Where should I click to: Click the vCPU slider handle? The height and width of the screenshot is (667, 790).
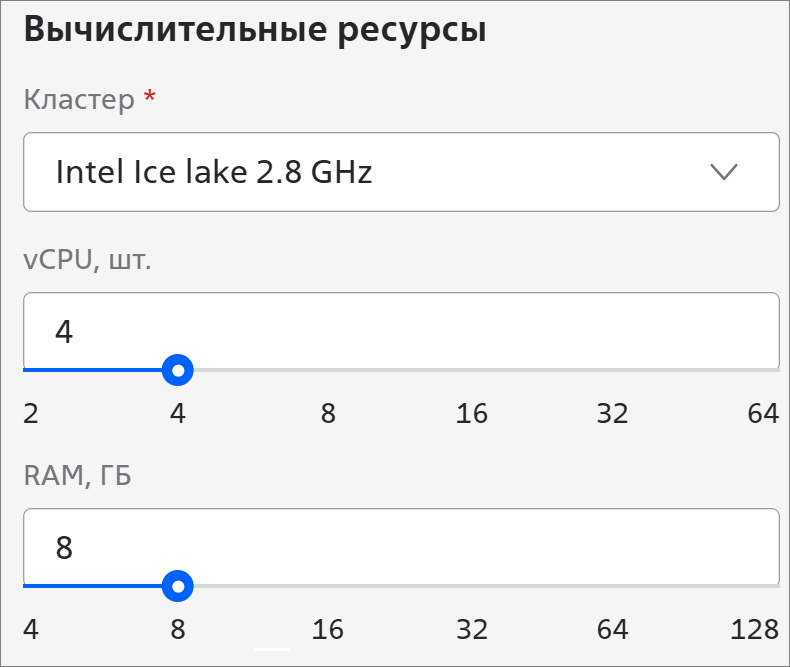point(178,371)
